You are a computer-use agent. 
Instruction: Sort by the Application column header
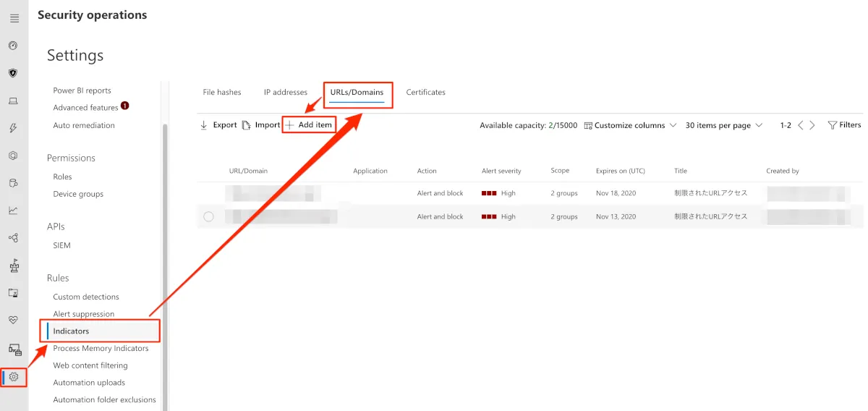[370, 171]
